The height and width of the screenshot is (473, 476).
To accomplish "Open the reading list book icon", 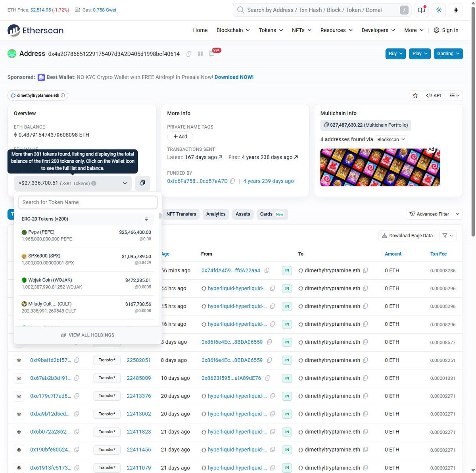I will 422,10.
